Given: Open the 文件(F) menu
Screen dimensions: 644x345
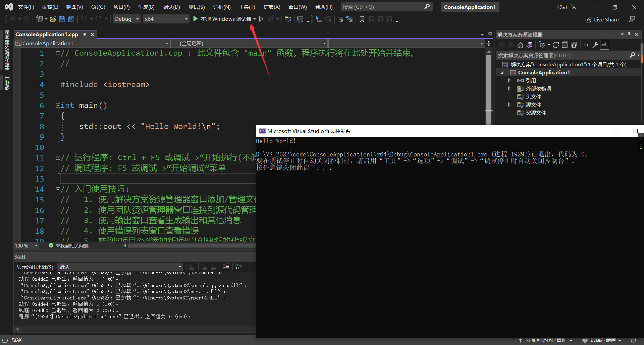Looking at the screenshot, I should pyautogui.click(x=26, y=7).
